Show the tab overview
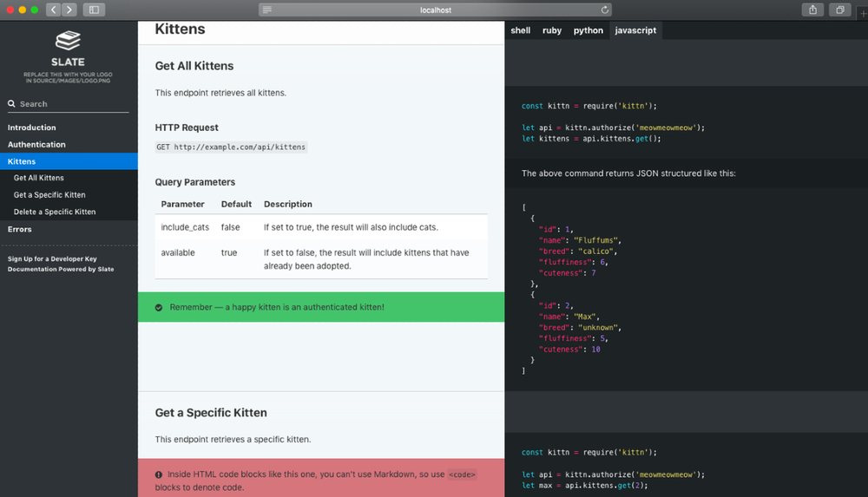 pyautogui.click(x=839, y=10)
